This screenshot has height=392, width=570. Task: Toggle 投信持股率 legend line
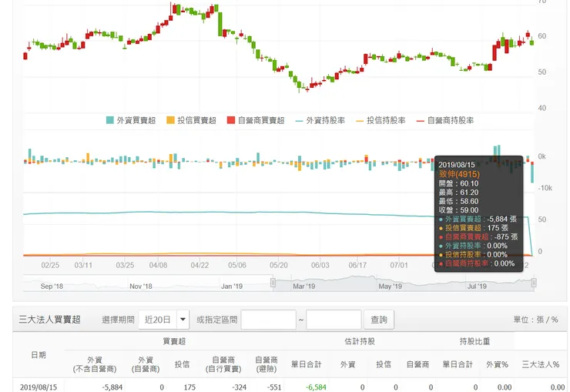pos(381,120)
